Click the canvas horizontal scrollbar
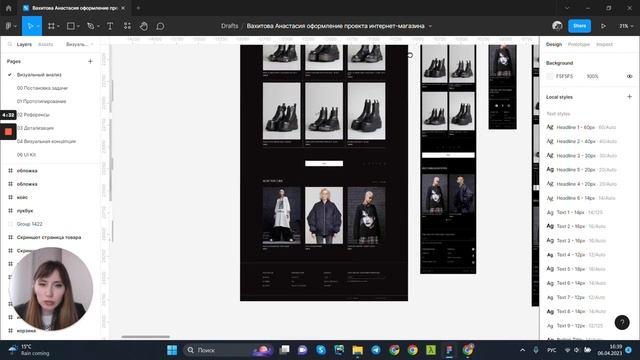This screenshot has height=360, width=640. tap(145, 337)
